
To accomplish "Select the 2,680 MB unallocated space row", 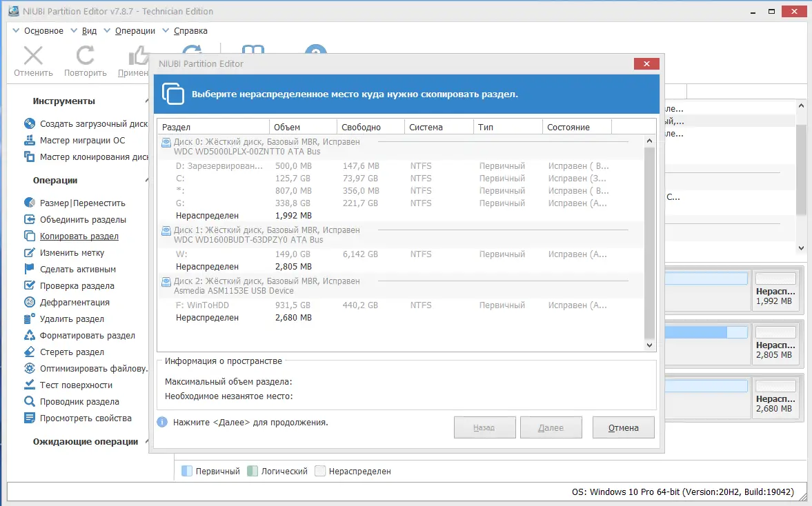I will click(400, 318).
